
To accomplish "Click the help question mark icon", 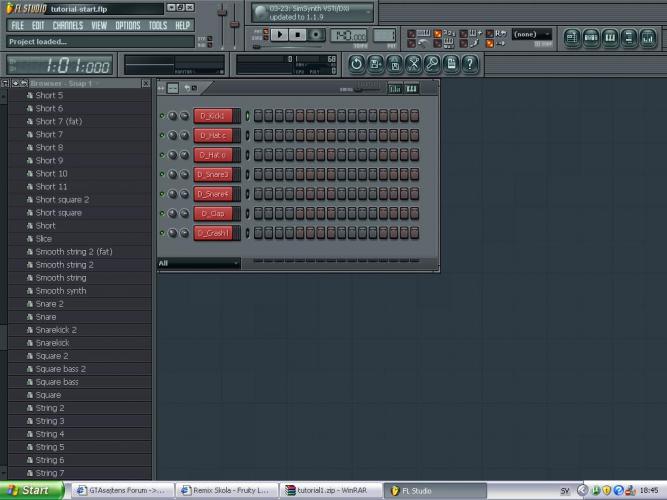I will pyautogui.click(x=470, y=64).
